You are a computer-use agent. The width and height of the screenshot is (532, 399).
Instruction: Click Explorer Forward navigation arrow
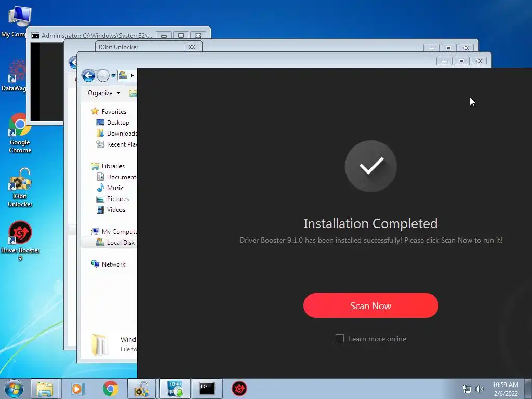pos(103,75)
